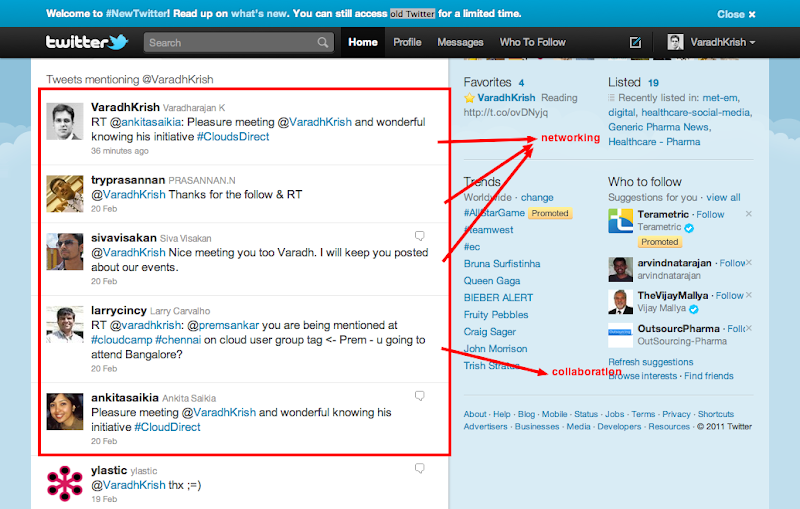The height and width of the screenshot is (509, 800).
Task: Click VaradhKrish avatar in top bar
Action: (675, 42)
